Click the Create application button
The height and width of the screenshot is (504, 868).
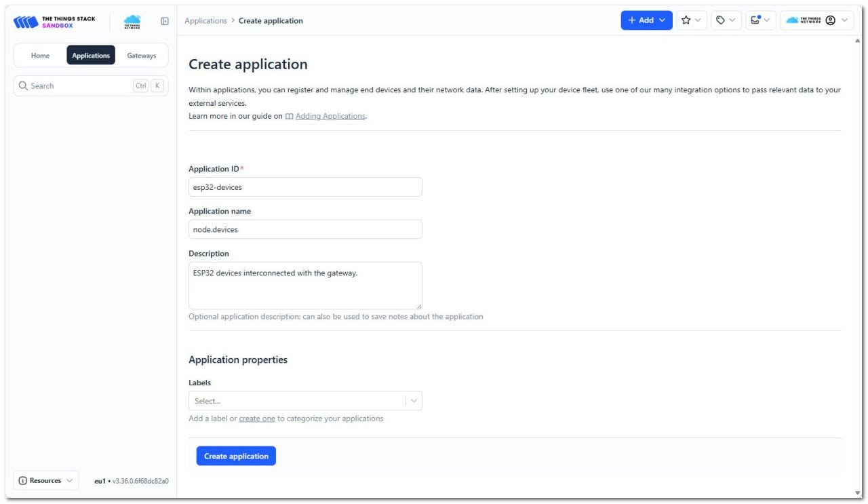point(236,456)
